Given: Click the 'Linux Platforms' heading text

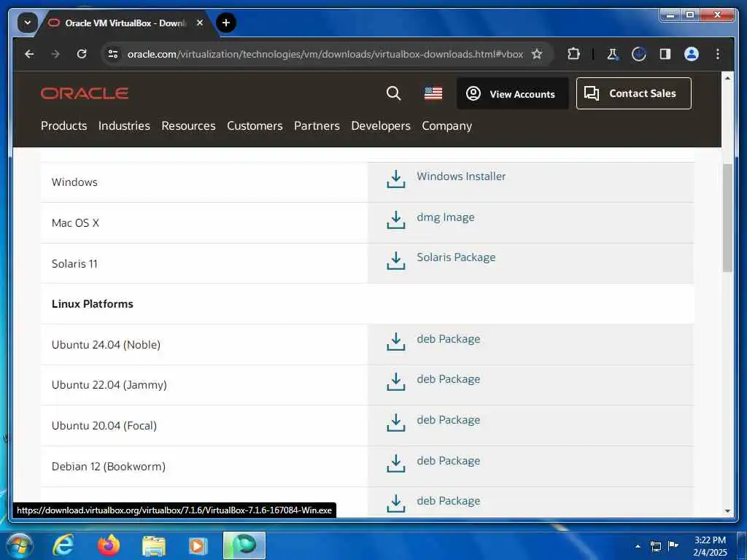Looking at the screenshot, I should 93,304.
